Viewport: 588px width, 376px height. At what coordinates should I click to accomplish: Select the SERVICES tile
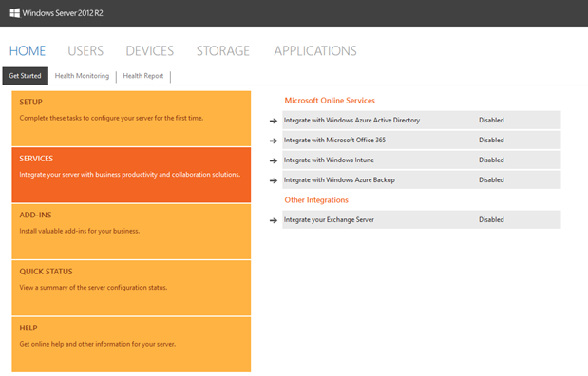(131, 175)
